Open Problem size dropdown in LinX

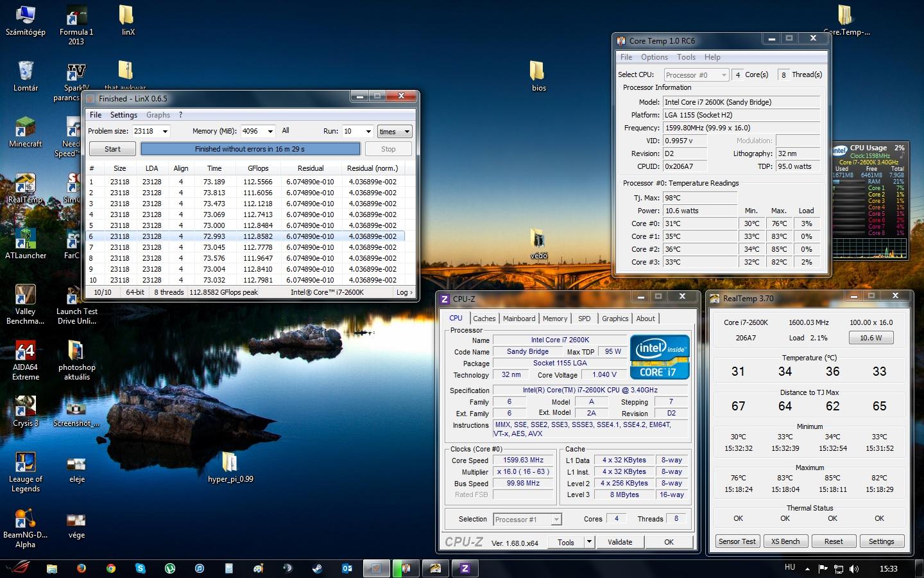pyautogui.click(x=165, y=131)
